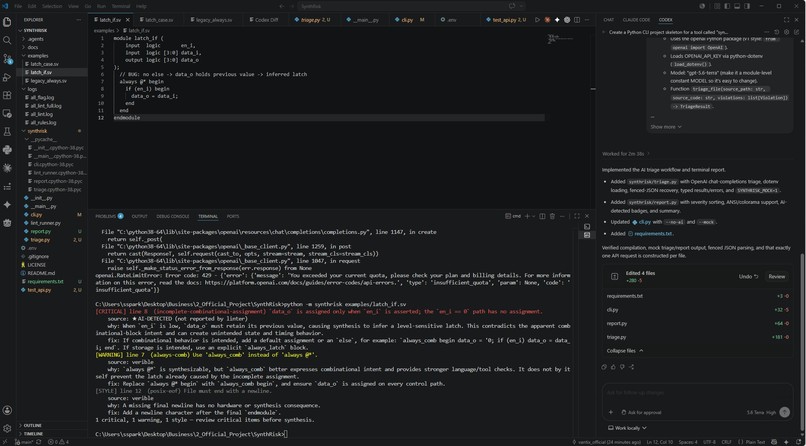The height and width of the screenshot is (446, 806).
Task: Switch to Debug Console panel tab
Action: (x=173, y=216)
